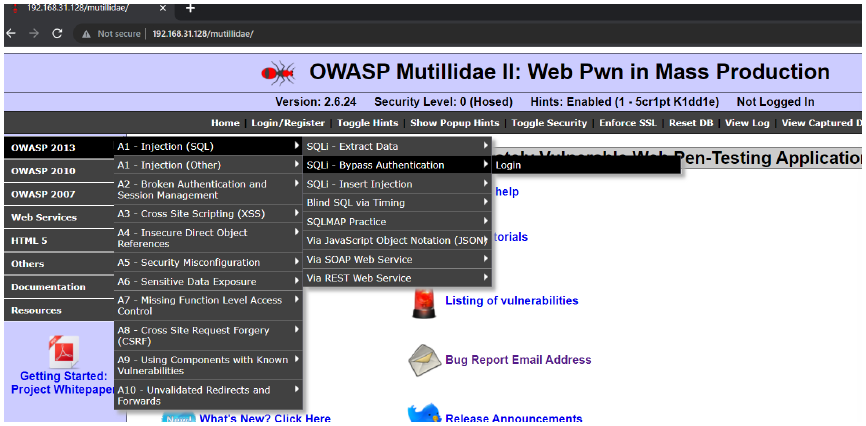866x426 pixels.
Task: Click Hints: Enabled status text
Action: click(x=625, y=102)
